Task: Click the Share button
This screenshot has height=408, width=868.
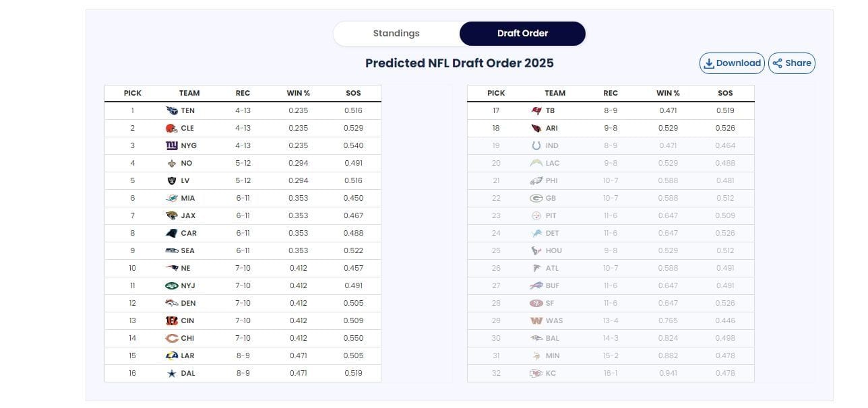Action: 791,63
